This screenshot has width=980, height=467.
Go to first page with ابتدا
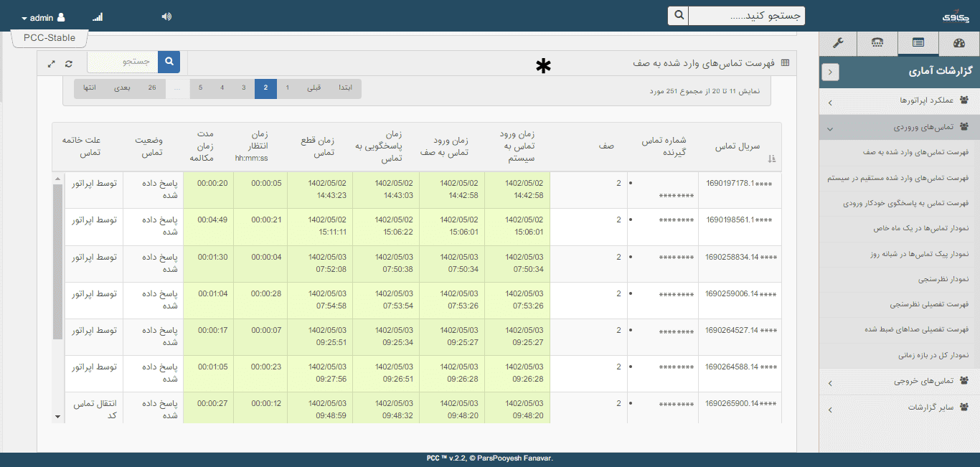pyautogui.click(x=346, y=88)
